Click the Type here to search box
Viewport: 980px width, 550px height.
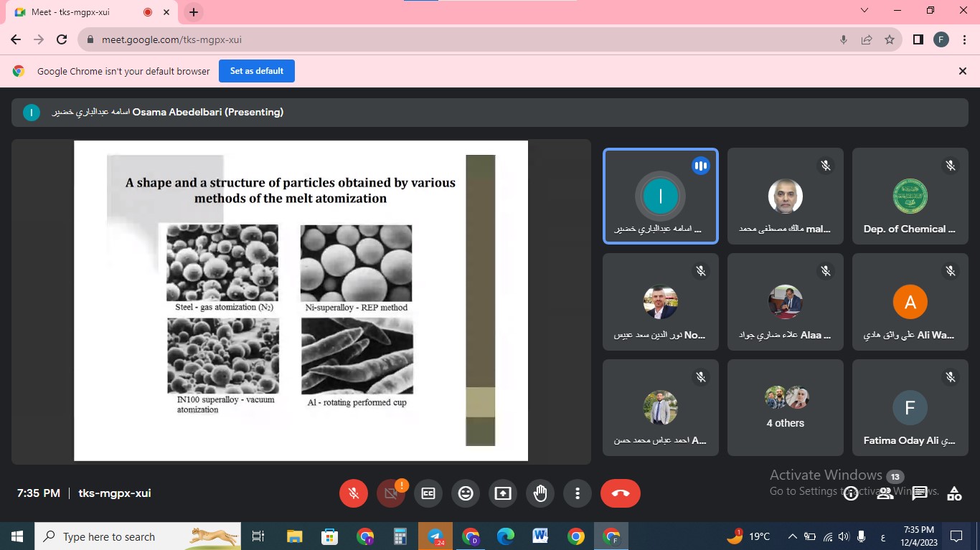click(138, 536)
